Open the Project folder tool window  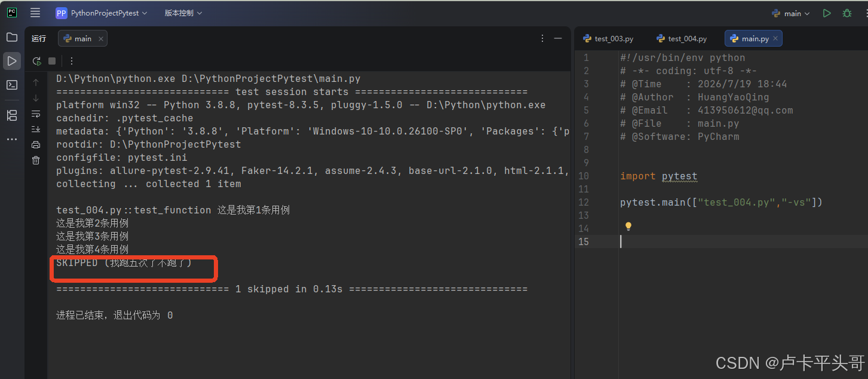pos(12,38)
